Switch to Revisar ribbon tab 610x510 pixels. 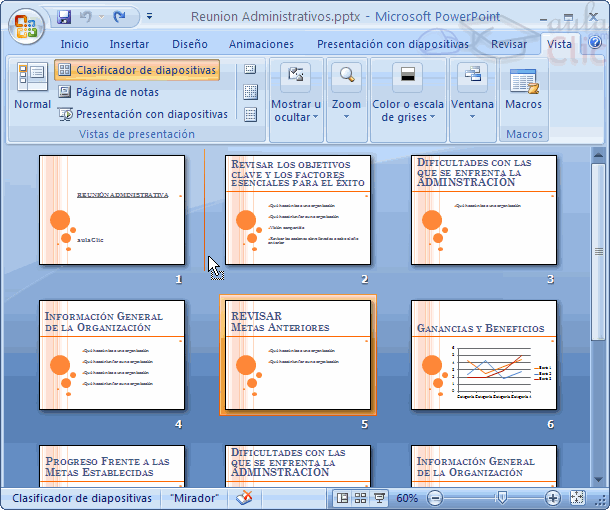click(x=509, y=44)
